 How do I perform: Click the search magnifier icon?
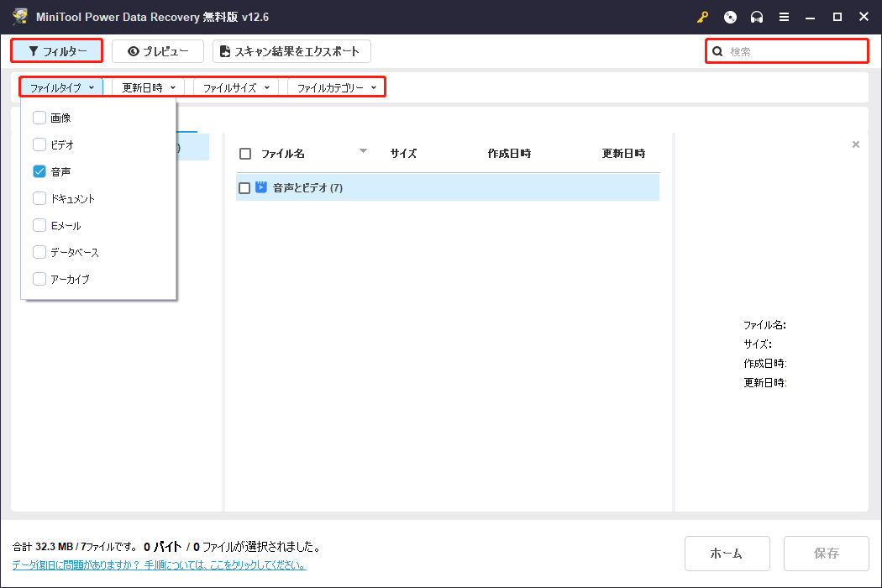pos(717,50)
